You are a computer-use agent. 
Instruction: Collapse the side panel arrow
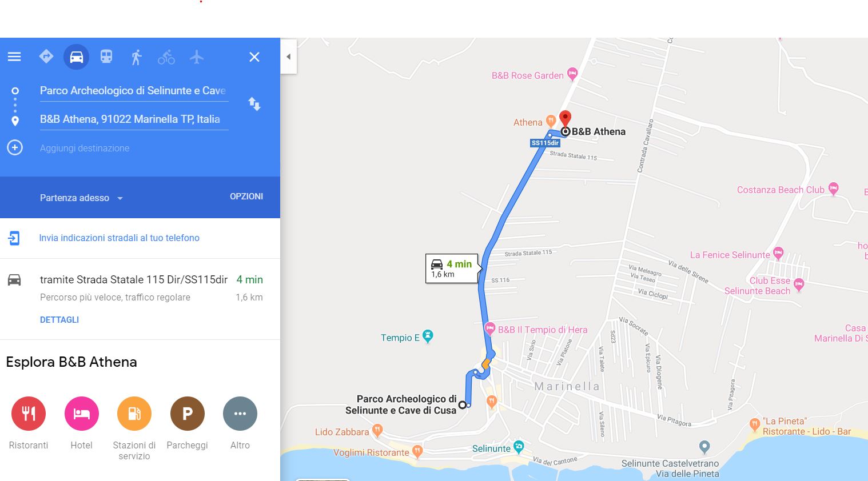tap(289, 57)
